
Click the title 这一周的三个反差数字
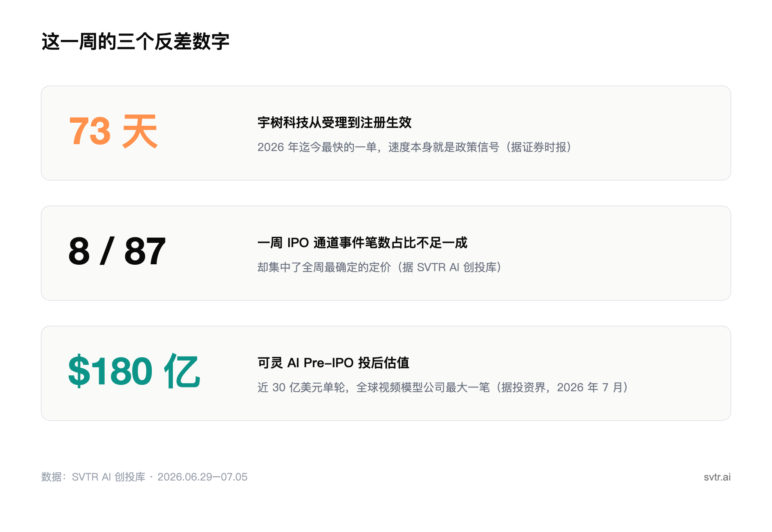[136, 42]
